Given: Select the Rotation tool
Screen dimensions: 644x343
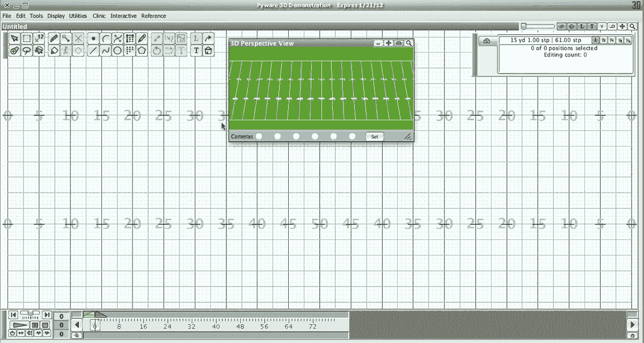Looking at the screenshot, I should click(156, 50).
